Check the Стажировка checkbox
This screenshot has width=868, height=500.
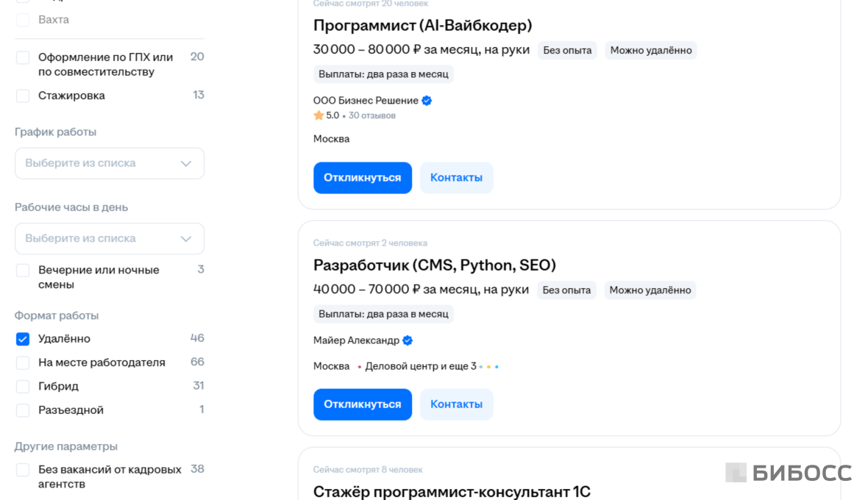pyautogui.click(x=23, y=96)
